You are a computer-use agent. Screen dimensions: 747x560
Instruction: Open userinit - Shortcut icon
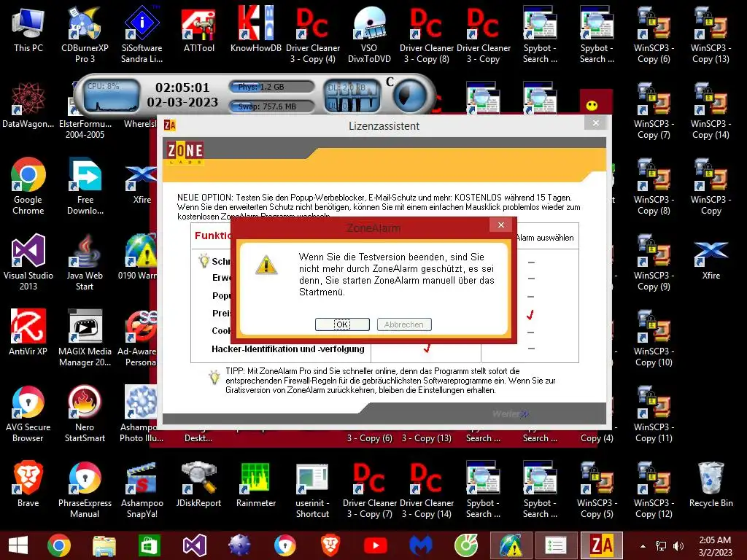click(x=312, y=490)
